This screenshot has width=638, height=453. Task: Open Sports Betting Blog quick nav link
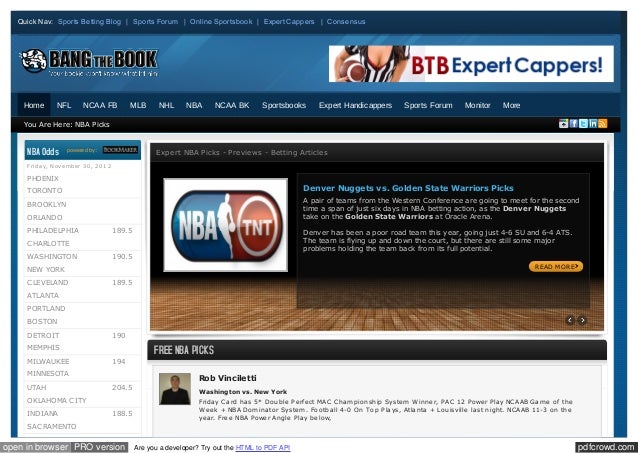point(89,22)
